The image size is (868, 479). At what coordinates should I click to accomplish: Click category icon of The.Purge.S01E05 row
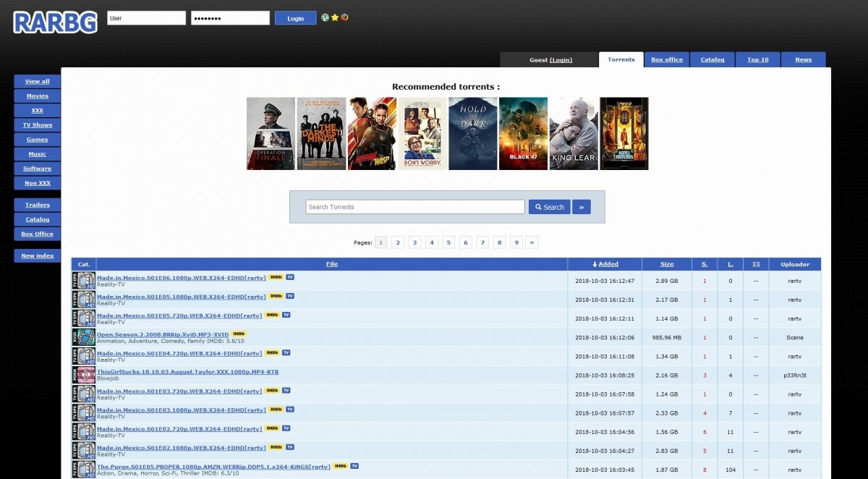pyautogui.click(x=83, y=469)
